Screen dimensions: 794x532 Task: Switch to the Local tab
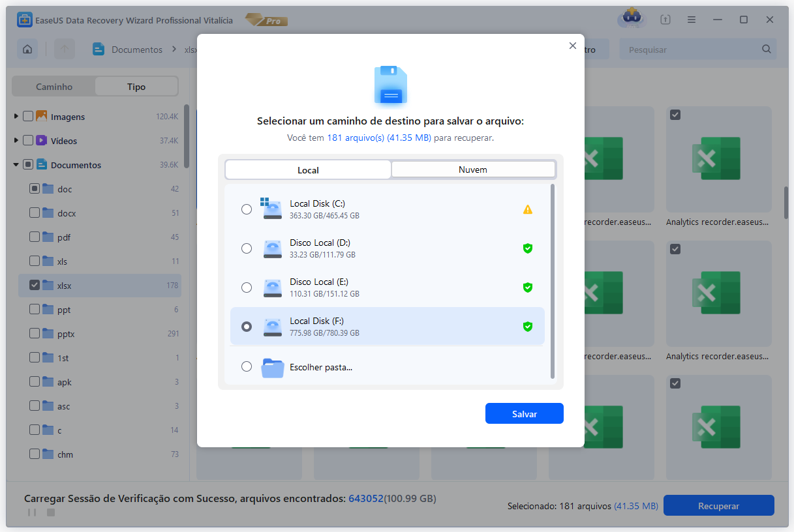pyautogui.click(x=308, y=170)
